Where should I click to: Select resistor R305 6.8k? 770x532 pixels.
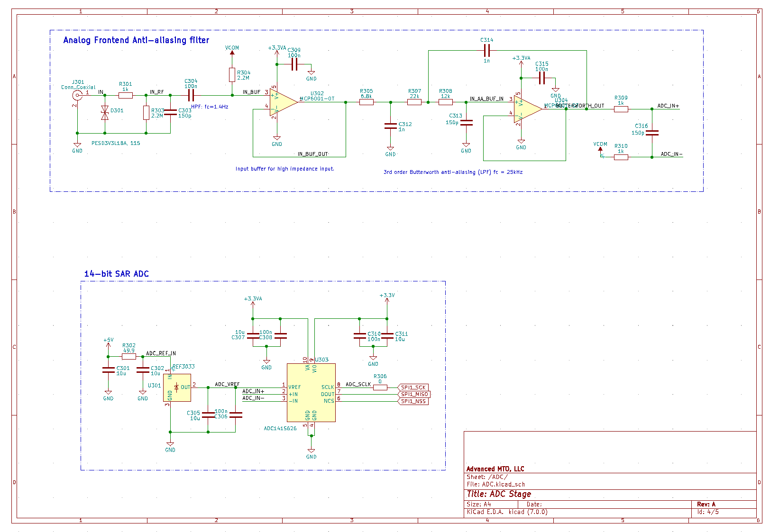click(x=366, y=102)
